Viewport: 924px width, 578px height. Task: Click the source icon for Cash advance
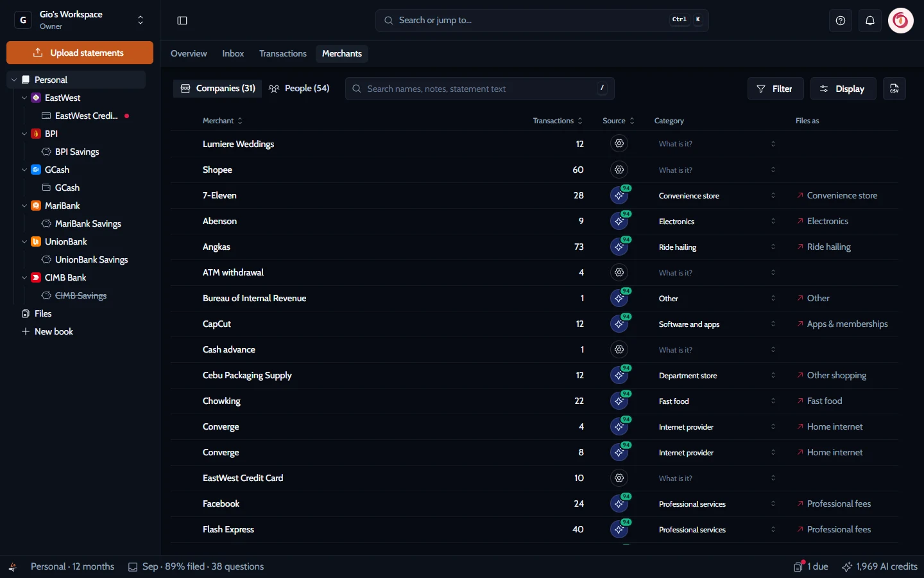pos(619,349)
